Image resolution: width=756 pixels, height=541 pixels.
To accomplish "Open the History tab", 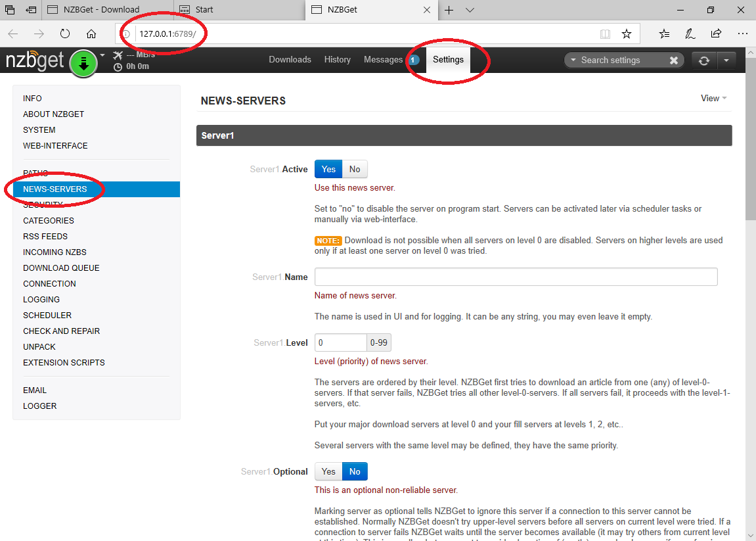I will (x=337, y=59).
